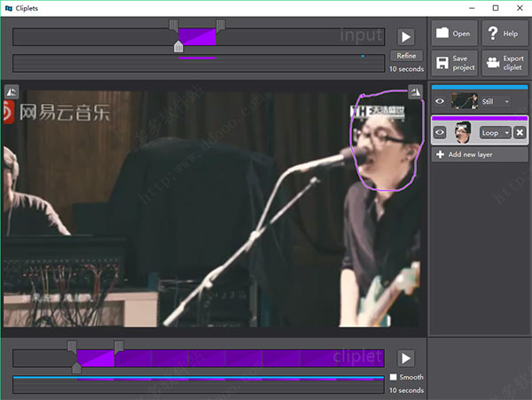Click the left mirror icon above video
The image size is (532, 400).
point(12,91)
